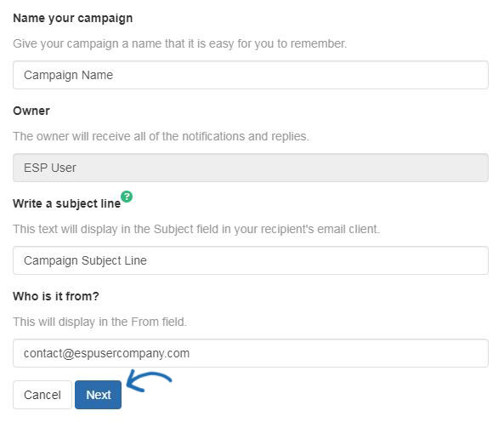
Task: Activate the sender email address box
Action: (251, 353)
